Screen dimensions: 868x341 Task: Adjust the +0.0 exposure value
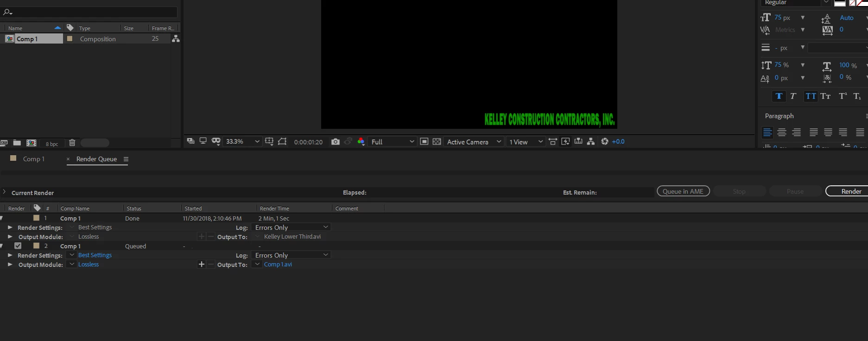pos(618,142)
